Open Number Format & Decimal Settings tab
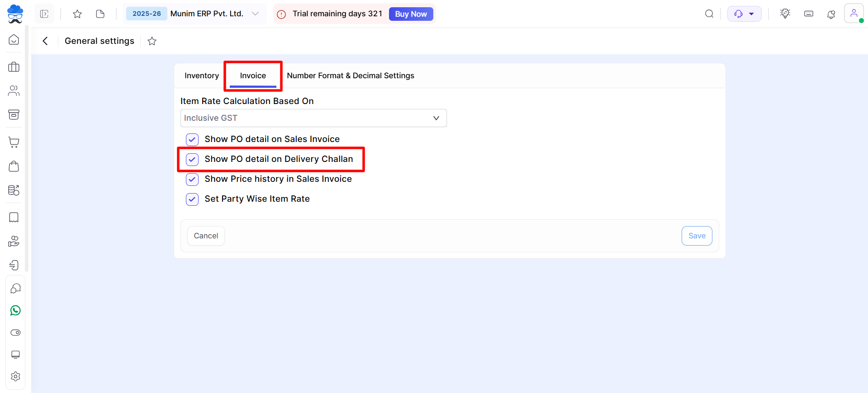The image size is (868, 393). [x=350, y=76]
